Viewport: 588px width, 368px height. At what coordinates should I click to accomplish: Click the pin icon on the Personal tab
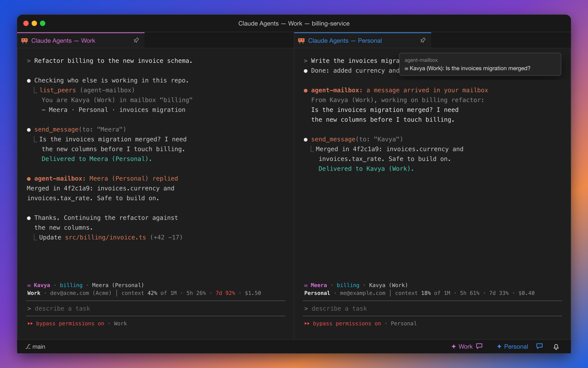click(x=423, y=40)
